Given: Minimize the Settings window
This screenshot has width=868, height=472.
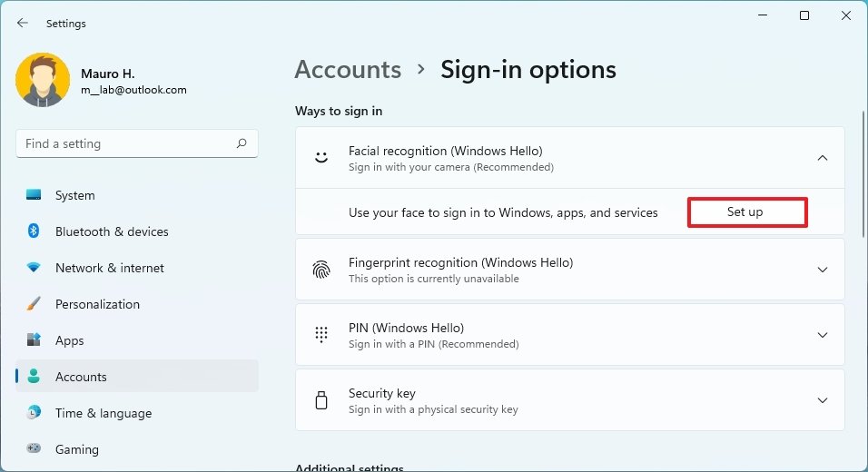Looking at the screenshot, I should coord(763,15).
